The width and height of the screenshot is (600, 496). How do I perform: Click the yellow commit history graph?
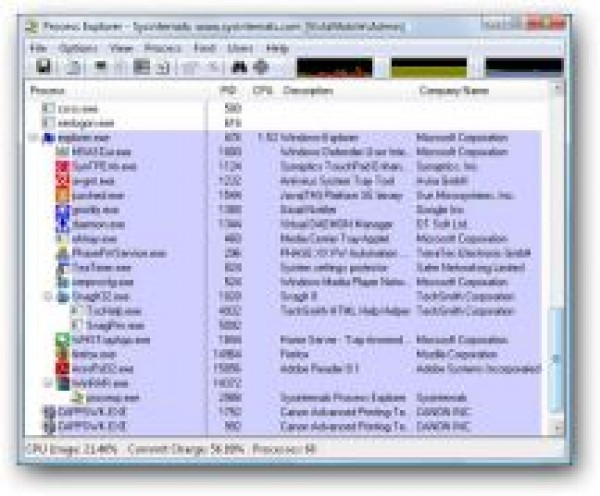(429, 67)
